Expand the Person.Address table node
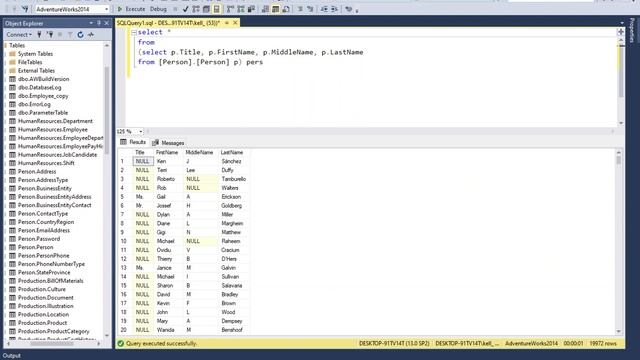 point(6,171)
